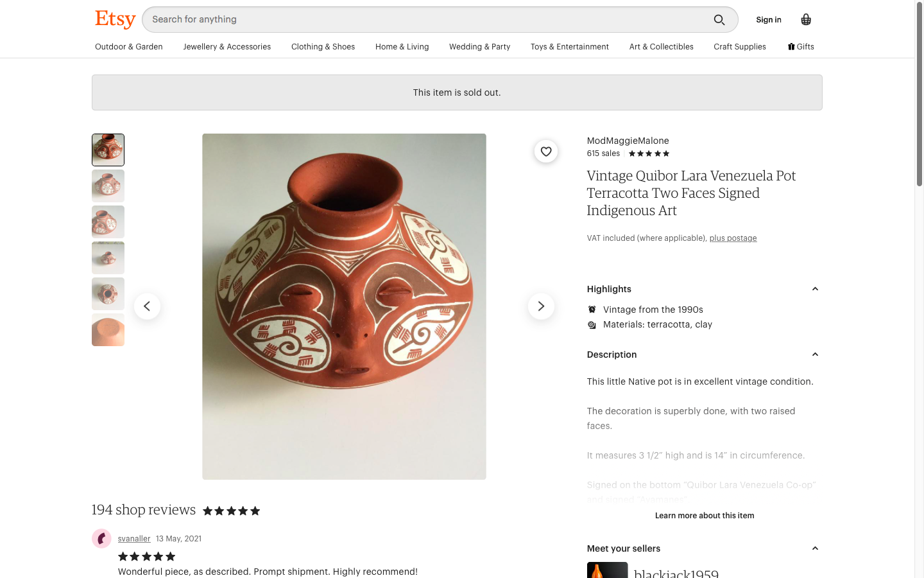Click the Etsy logo
The image size is (924, 578).
[x=116, y=19]
